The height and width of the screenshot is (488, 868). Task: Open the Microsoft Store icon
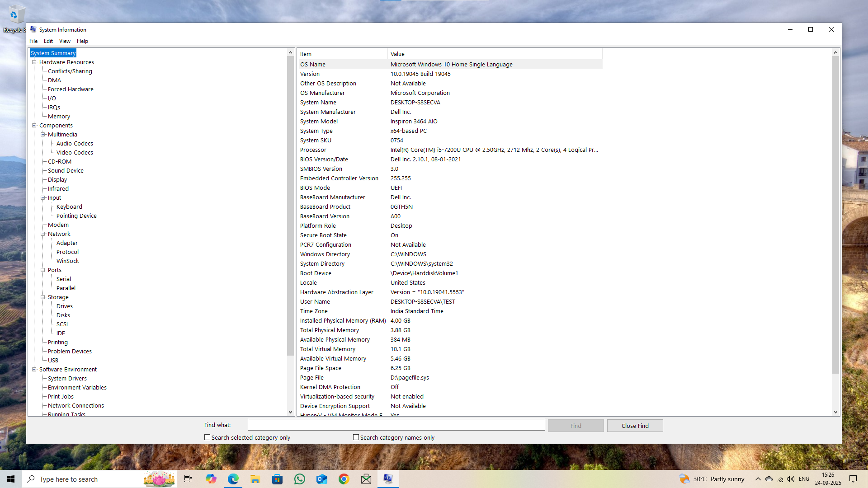277,479
